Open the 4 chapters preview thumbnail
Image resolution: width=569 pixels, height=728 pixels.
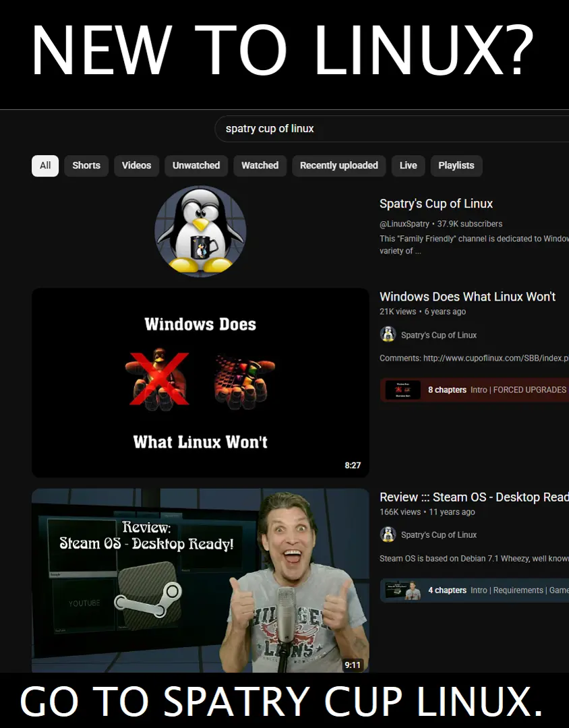[402, 590]
